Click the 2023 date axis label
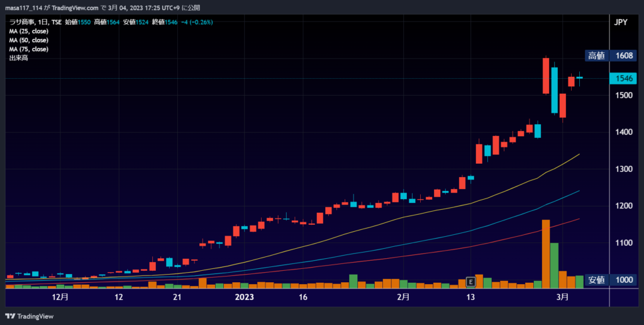The width and height of the screenshot is (644, 325). pos(244,297)
